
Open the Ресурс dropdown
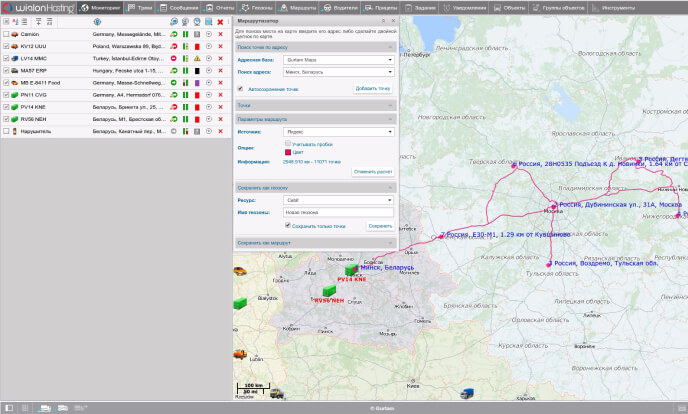pyautogui.click(x=339, y=200)
